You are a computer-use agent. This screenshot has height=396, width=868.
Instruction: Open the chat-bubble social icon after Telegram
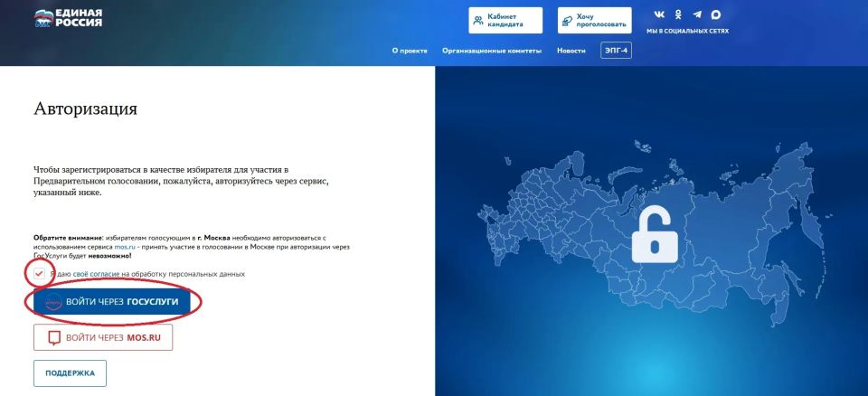coord(716,15)
